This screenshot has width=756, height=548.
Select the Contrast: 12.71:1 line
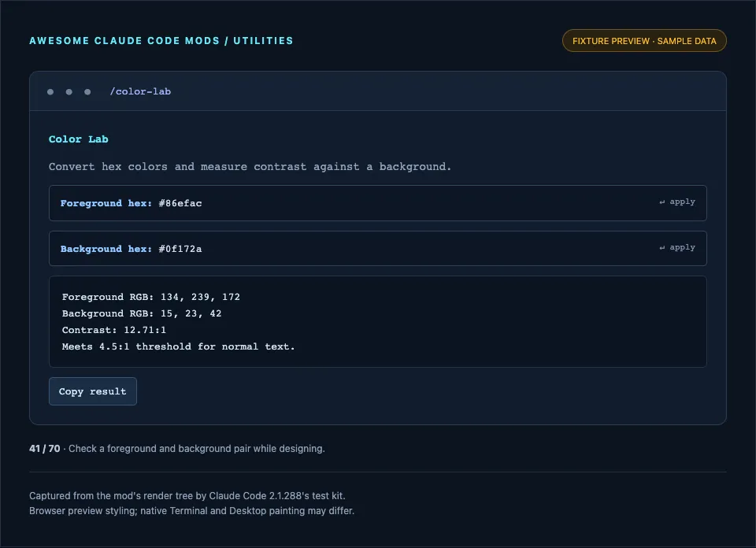click(113, 330)
